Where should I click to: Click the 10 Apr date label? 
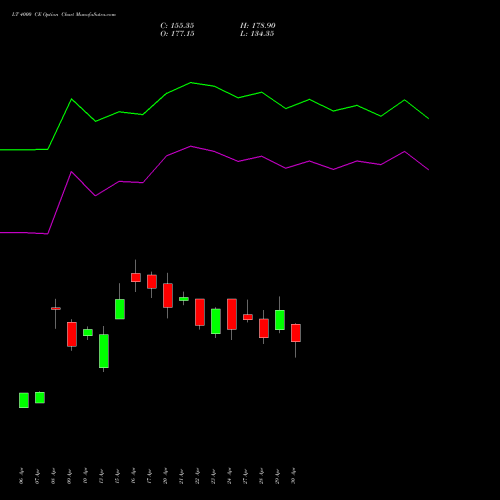pos(86,476)
